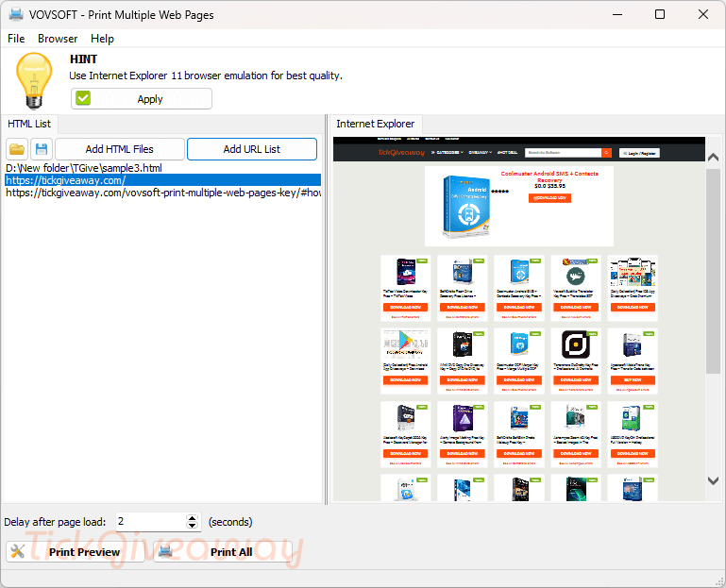This screenshot has width=726, height=588.
Task: Select the vovsoft-print-multiple-web-pages-key URL entry
Action: click(163, 193)
